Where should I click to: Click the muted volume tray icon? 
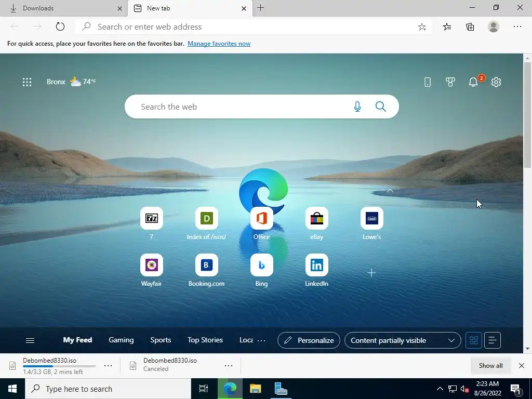pyautogui.click(x=464, y=389)
